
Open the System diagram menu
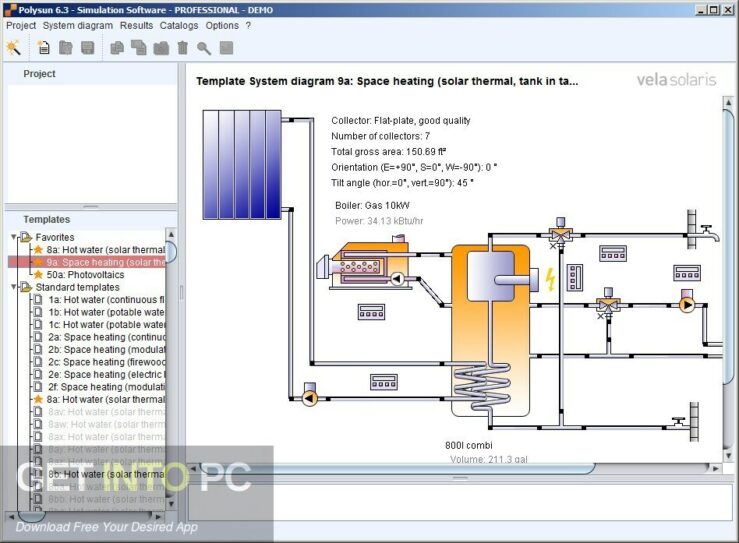(x=78, y=25)
